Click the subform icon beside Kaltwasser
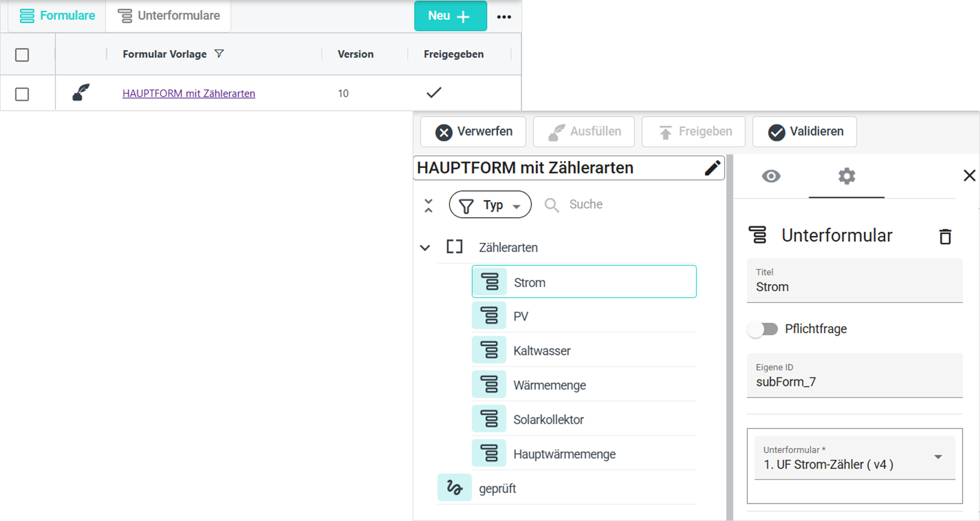980x521 pixels. [489, 350]
